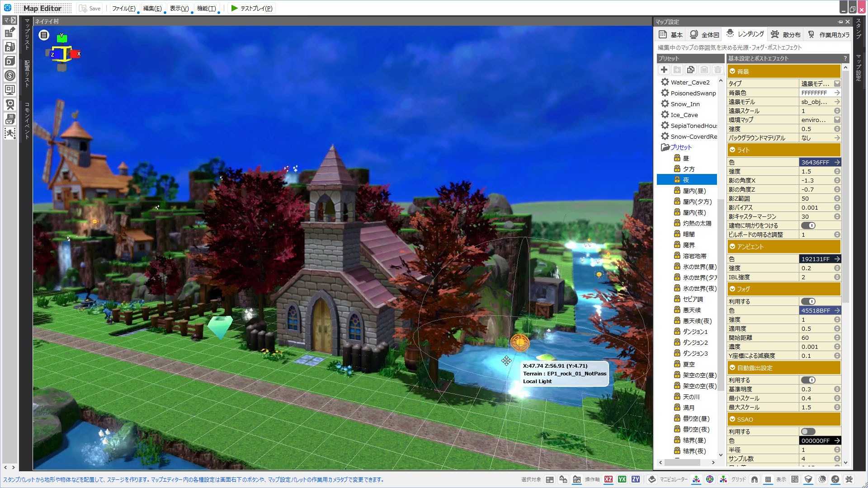Click the Save button
Screen dimensions: 868x488
(90, 9)
